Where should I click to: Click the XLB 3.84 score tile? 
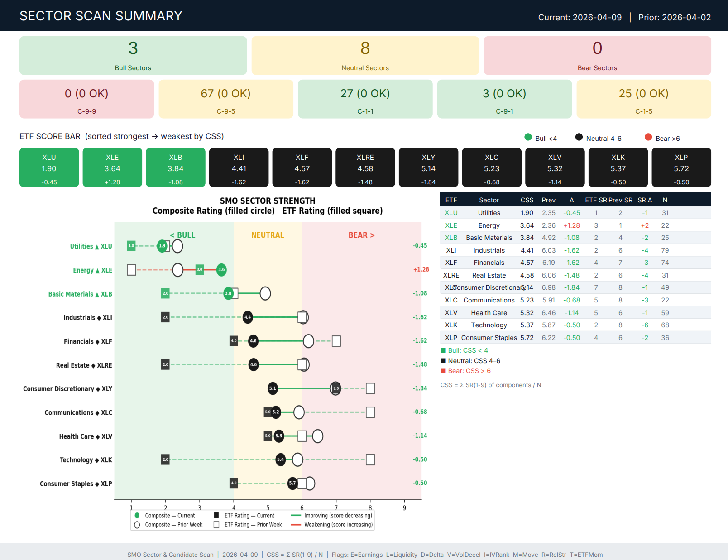click(176, 168)
